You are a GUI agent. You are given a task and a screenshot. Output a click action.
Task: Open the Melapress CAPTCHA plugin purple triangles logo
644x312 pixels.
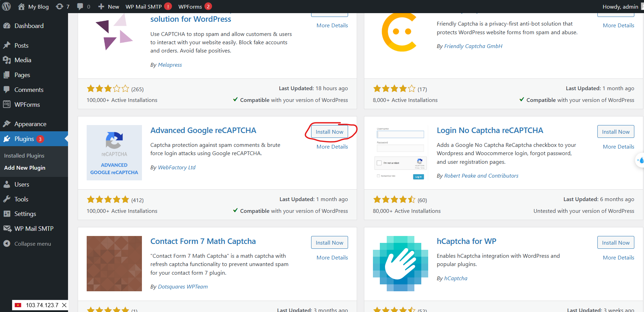coord(114,32)
